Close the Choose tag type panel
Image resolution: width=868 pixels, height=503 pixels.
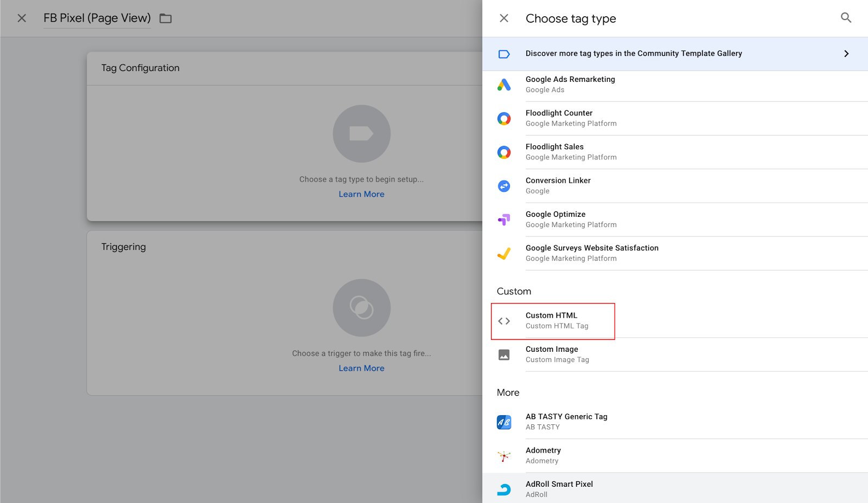(x=504, y=18)
